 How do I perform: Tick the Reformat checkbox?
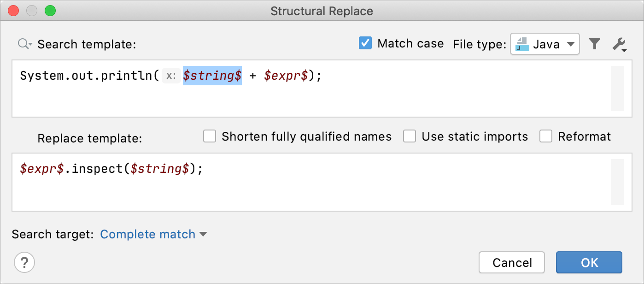pyautogui.click(x=546, y=136)
